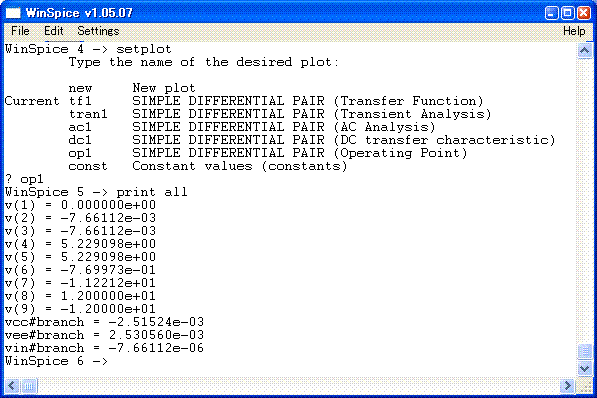Screen dimensions: 597x398
Task: Click the op1 Operating Point plot line
Action: coord(268,153)
